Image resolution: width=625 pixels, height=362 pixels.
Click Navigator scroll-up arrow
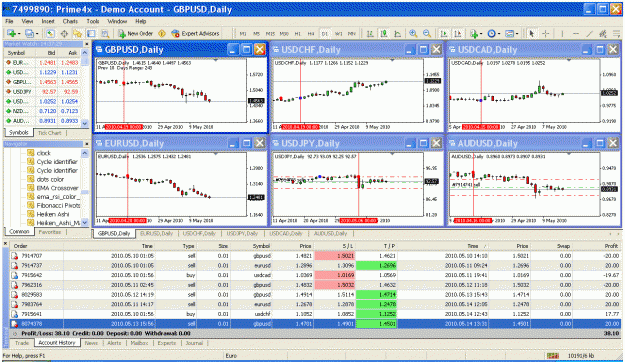[x=85, y=153]
